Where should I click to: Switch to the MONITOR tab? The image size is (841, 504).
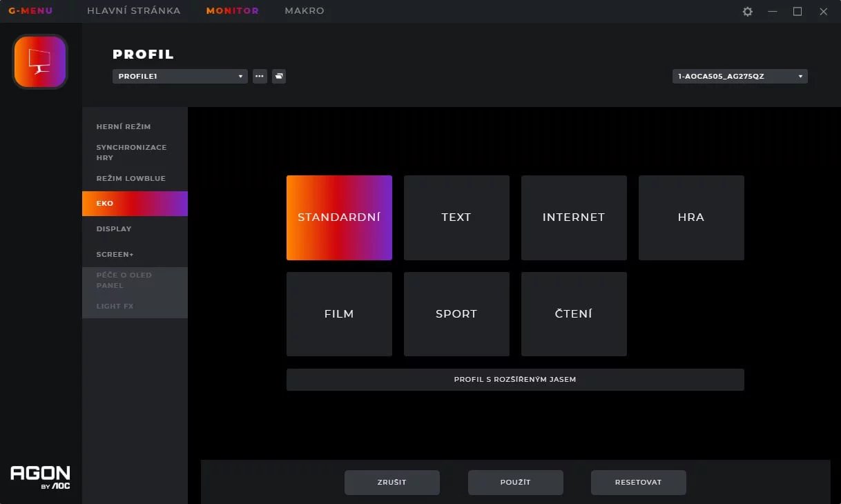pos(232,10)
